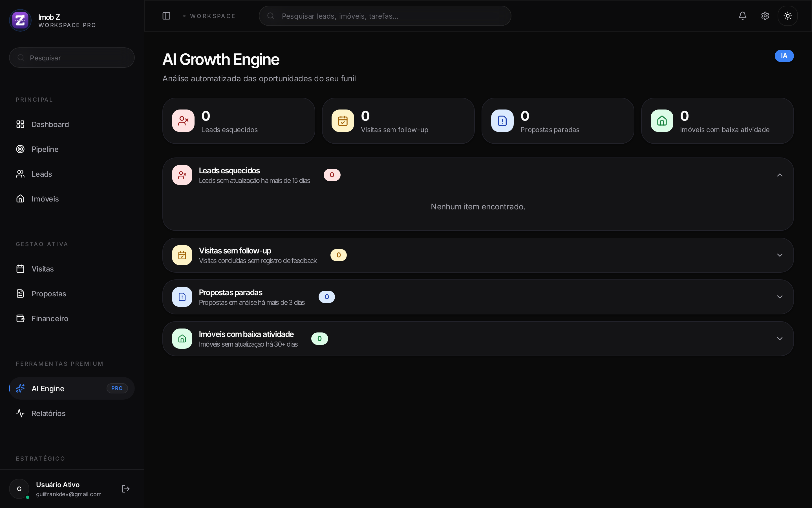Viewport: 812px width, 508px height.
Task: Click the AI Growth Engine heading
Action: [x=221, y=60]
